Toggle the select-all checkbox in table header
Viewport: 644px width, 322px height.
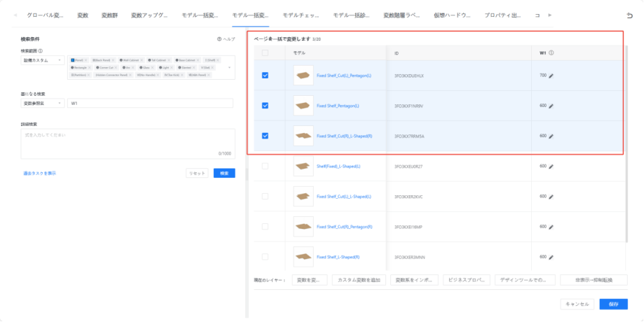[x=265, y=53]
